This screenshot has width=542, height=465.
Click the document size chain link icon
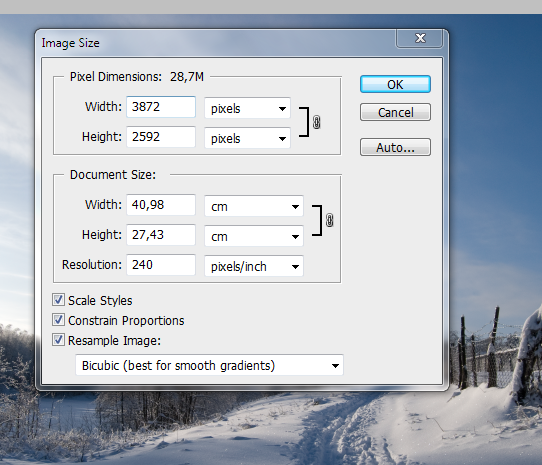pos(329,220)
